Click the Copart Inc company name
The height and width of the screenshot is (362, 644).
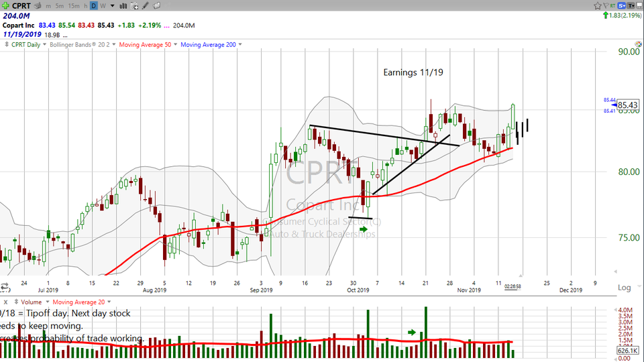19,25
